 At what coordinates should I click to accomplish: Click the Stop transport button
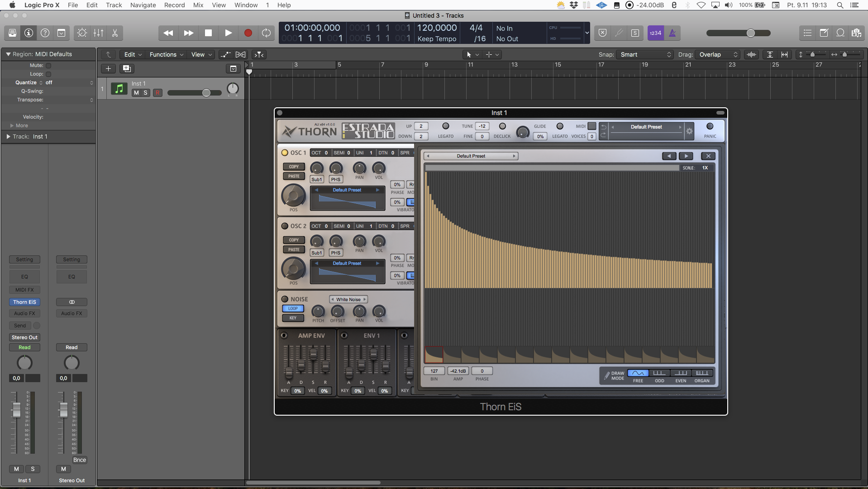pyautogui.click(x=208, y=33)
